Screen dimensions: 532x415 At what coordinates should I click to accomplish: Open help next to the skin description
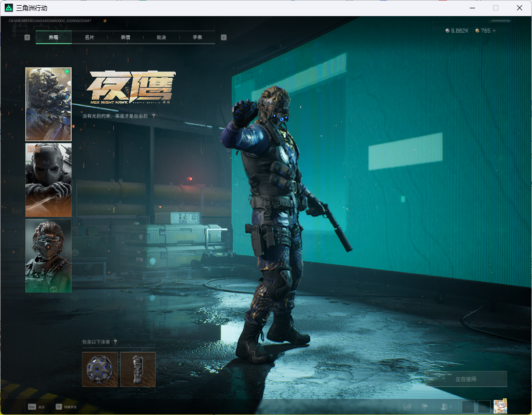tap(153, 116)
